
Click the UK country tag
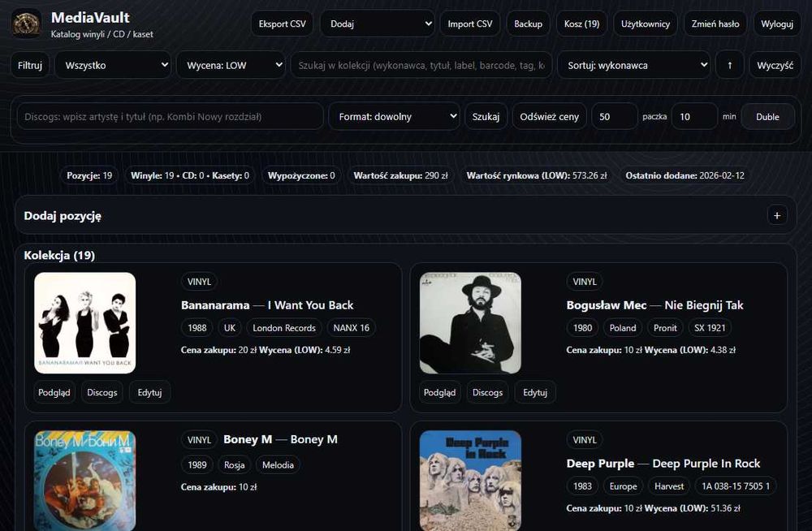230,328
